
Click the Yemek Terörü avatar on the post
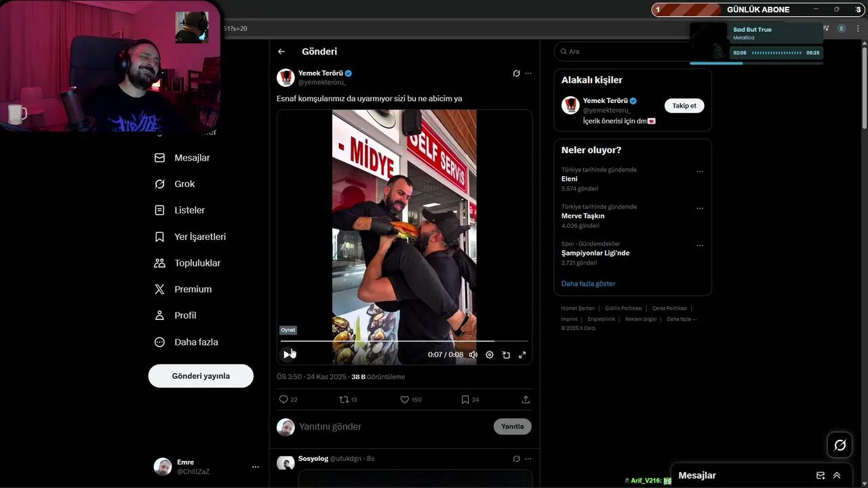[x=285, y=77]
